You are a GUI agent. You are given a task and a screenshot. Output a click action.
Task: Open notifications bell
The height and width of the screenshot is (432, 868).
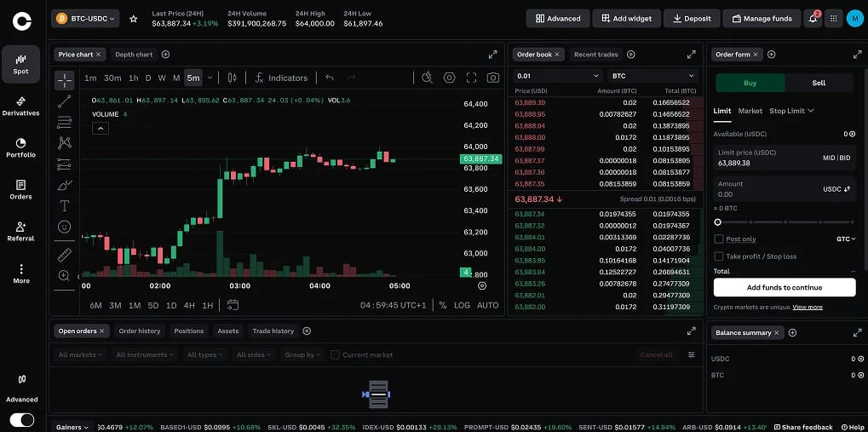click(813, 19)
